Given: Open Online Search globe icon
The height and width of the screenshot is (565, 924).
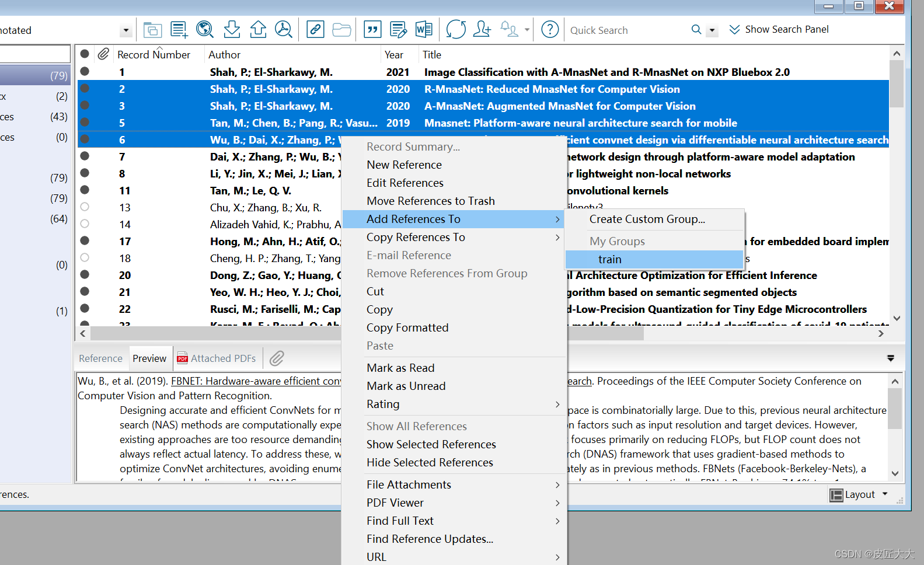Looking at the screenshot, I should (x=205, y=29).
